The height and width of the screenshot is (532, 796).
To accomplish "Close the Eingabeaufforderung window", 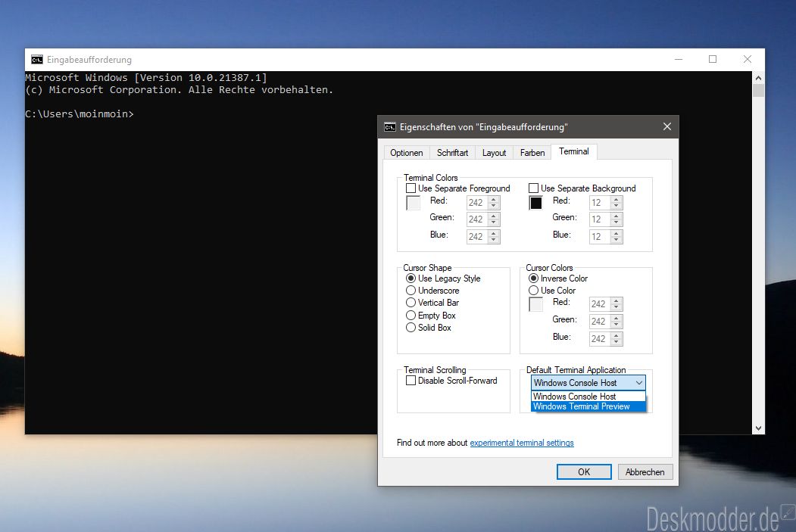I will pos(748,59).
